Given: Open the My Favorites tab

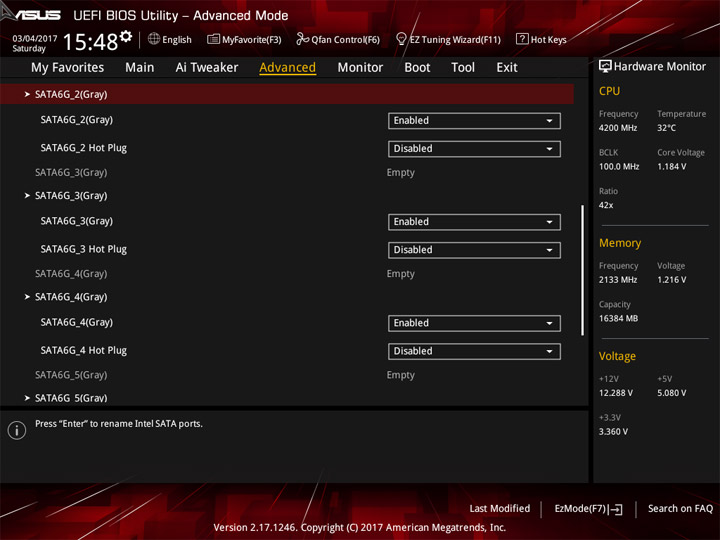Looking at the screenshot, I should [68, 68].
